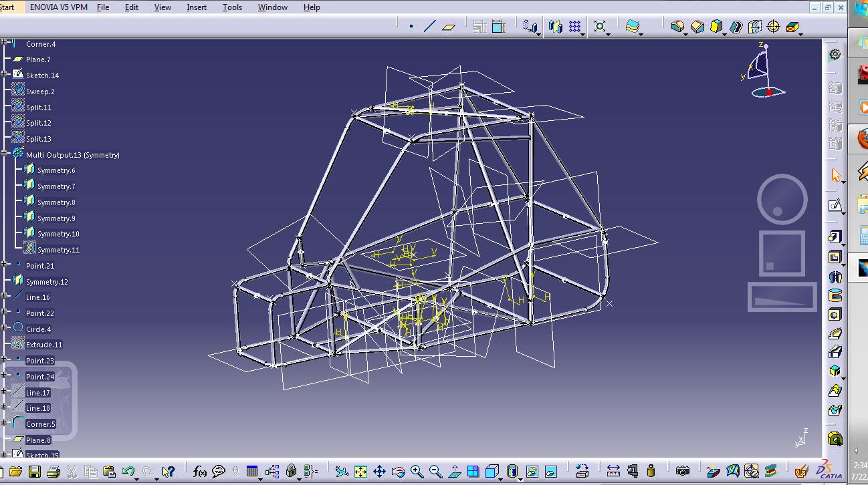
Task: Swap to the hidden visible space
Action: pos(550,472)
